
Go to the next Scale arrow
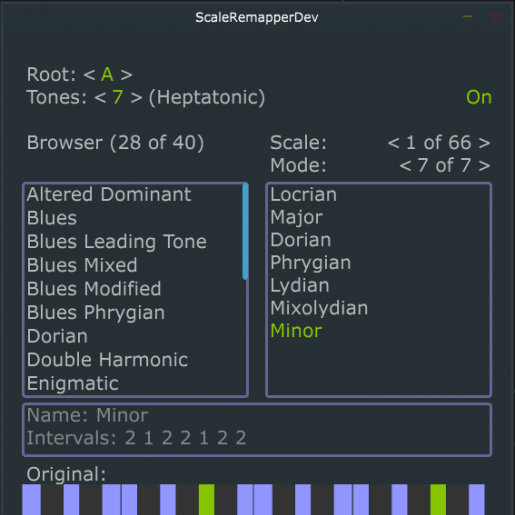tap(484, 143)
